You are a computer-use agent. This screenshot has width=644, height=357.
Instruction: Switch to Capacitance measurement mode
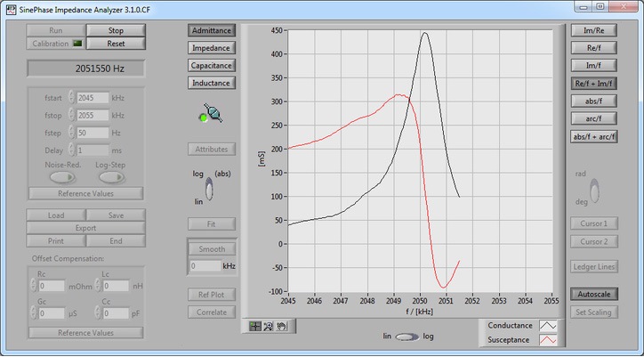(x=211, y=66)
